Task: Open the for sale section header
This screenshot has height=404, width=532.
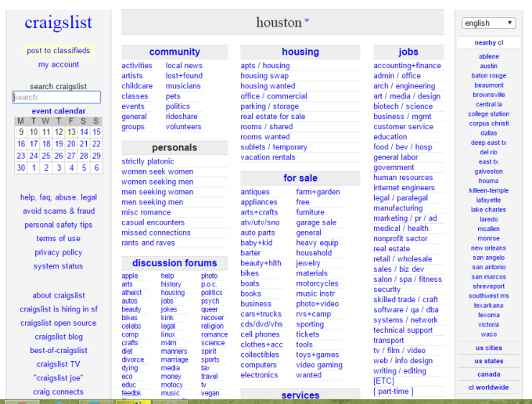Action: (x=300, y=178)
